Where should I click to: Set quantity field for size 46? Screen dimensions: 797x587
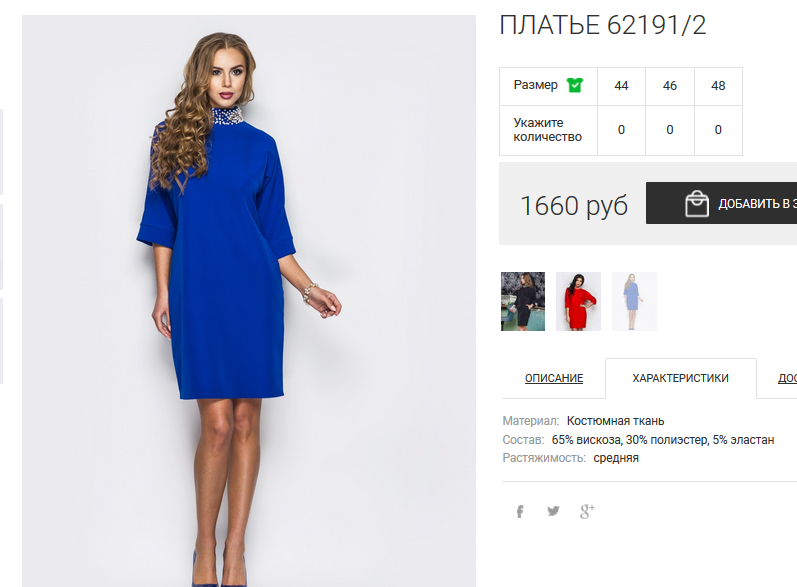(669, 130)
